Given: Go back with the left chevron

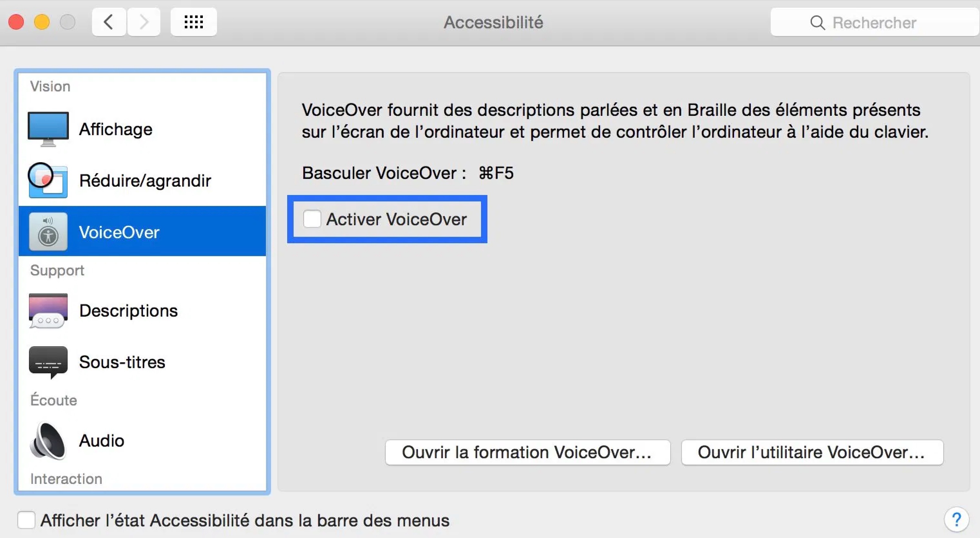Looking at the screenshot, I should 109,22.
